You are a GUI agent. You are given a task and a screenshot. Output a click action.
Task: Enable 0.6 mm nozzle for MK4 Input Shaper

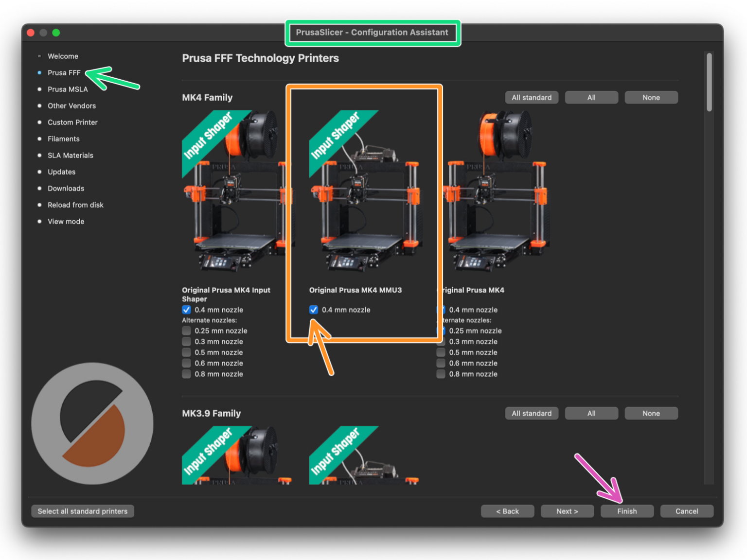[x=186, y=363]
